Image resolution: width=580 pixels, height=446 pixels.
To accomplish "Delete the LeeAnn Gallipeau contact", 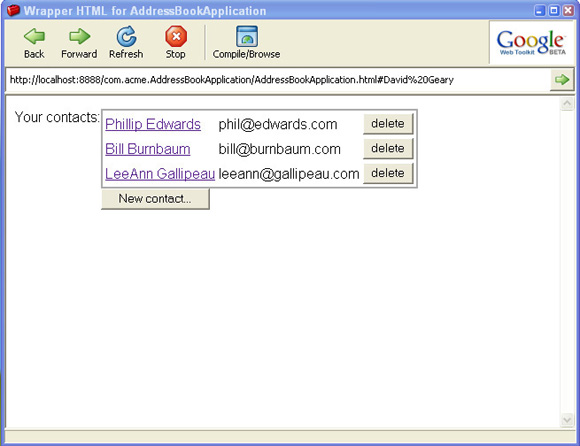I will [388, 173].
